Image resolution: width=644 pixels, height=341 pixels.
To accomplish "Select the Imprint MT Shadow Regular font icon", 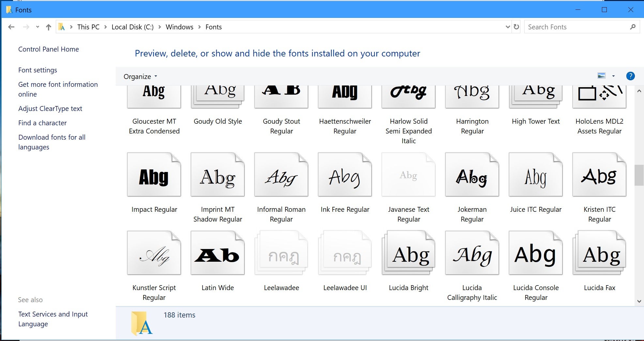I will pos(218,175).
